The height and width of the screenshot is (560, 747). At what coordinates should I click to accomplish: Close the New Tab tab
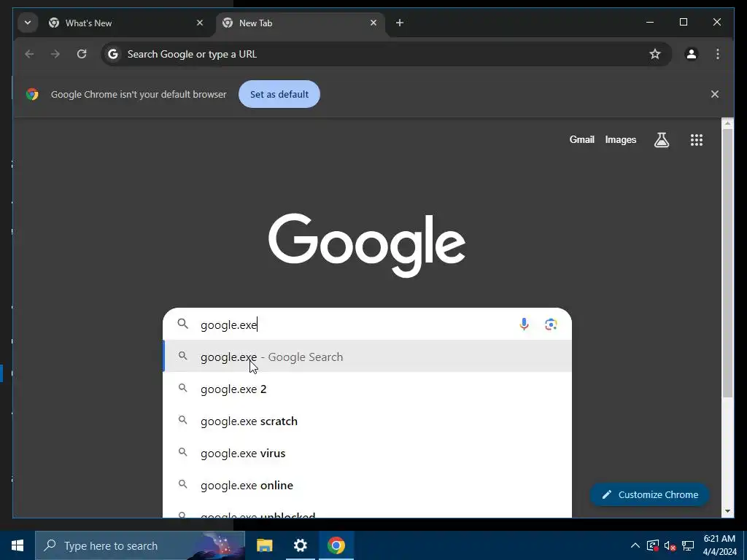point(373,23)
